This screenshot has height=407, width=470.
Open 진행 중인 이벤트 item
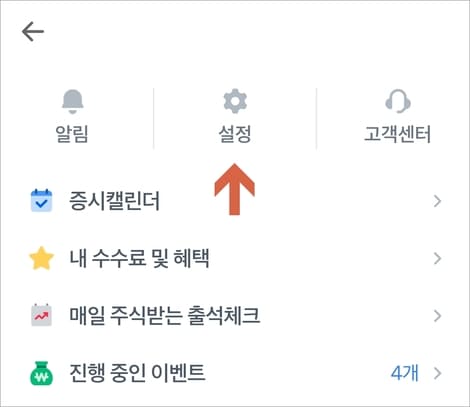pos(235,373)
